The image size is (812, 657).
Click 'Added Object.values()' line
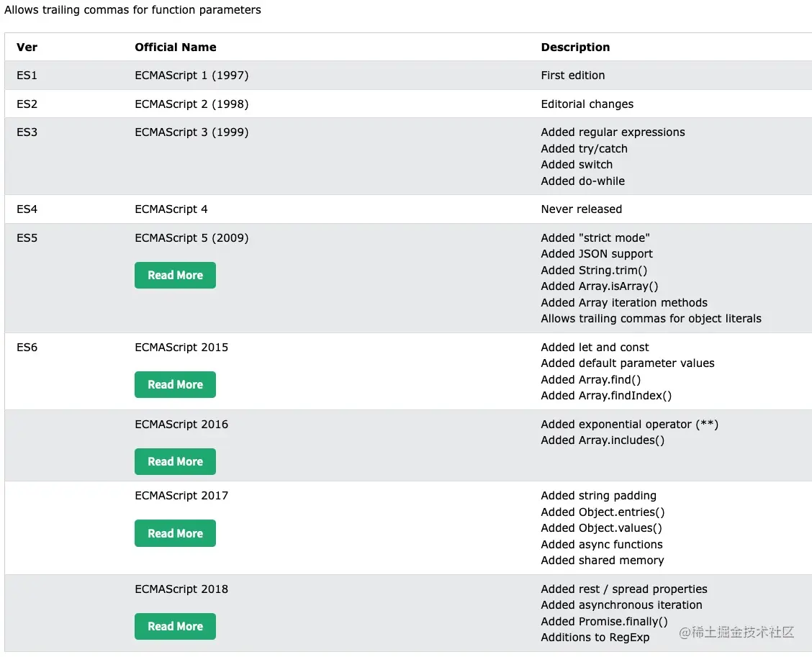click(x=601, y=528)
